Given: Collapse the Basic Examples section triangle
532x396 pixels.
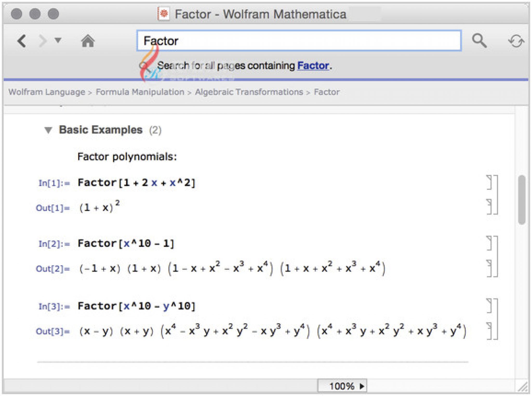Looking at the screenshot, I should point(48,130).
